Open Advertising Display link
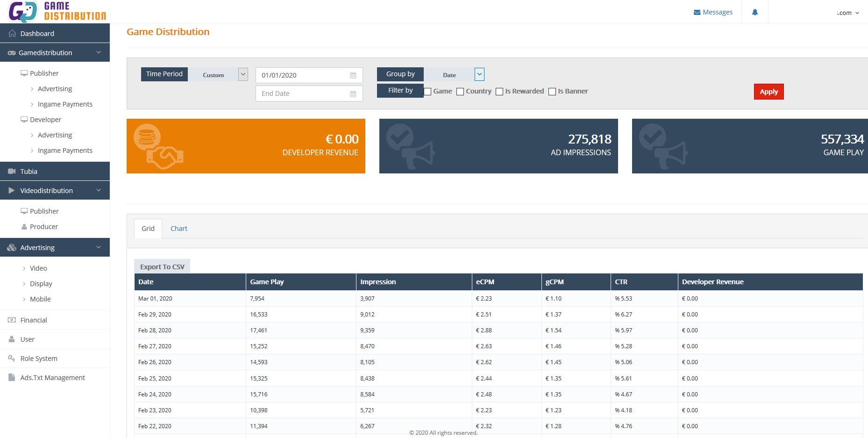 [x=41, y=284]
